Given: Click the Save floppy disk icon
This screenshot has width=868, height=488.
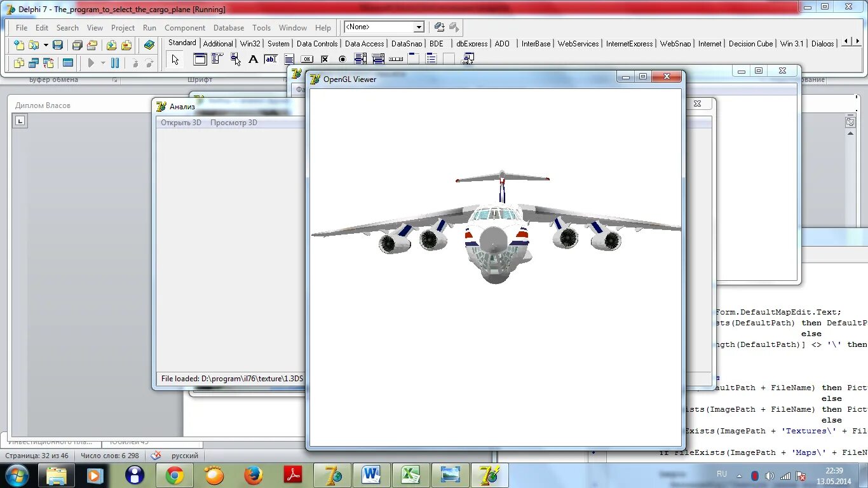Looking at the screenshot, I should [x=58, y=45].
